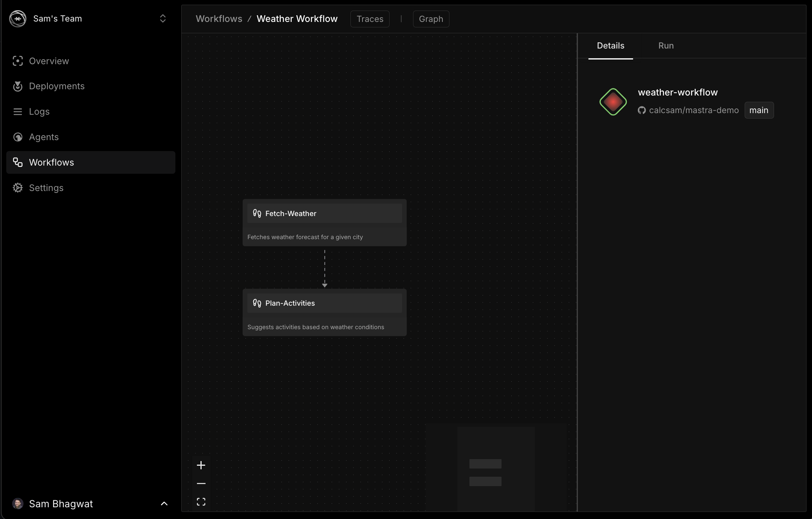Zoom out of the workflow canvas
812x519 pixels.
201,483
